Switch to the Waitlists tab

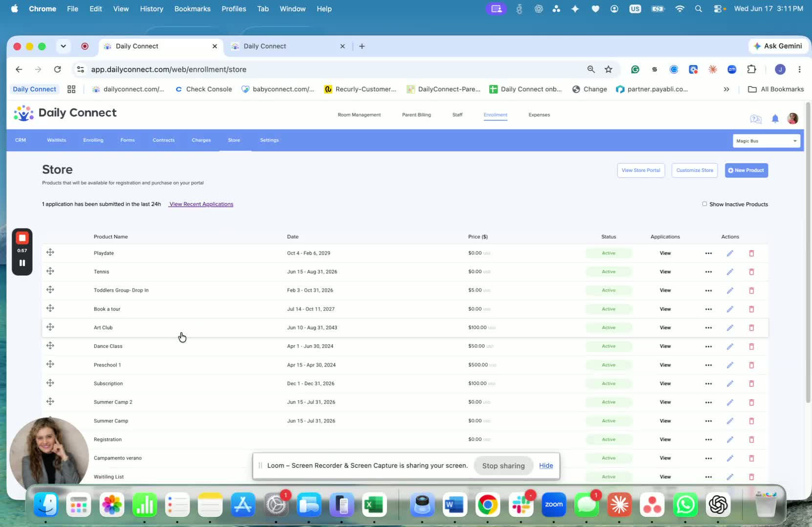(x=57, y=140)
